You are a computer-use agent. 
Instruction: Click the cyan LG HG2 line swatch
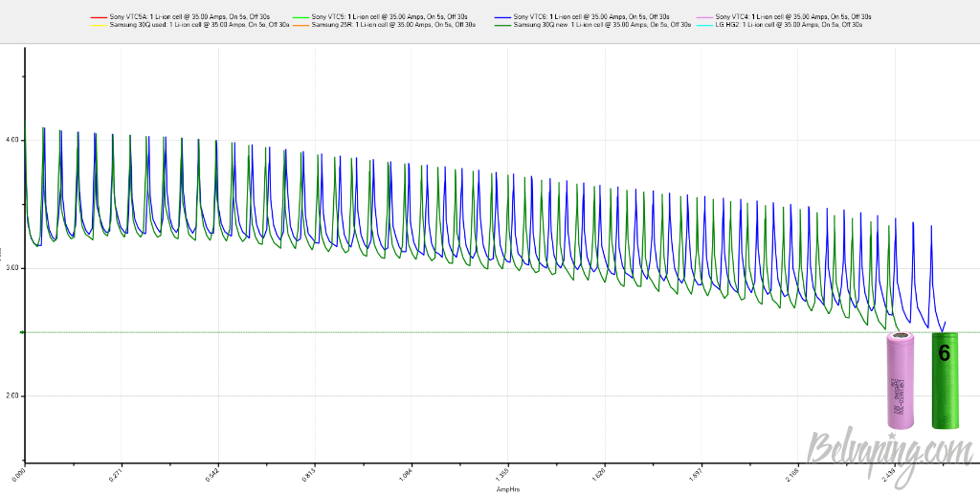pyautogui.click(x=705, y=25)
